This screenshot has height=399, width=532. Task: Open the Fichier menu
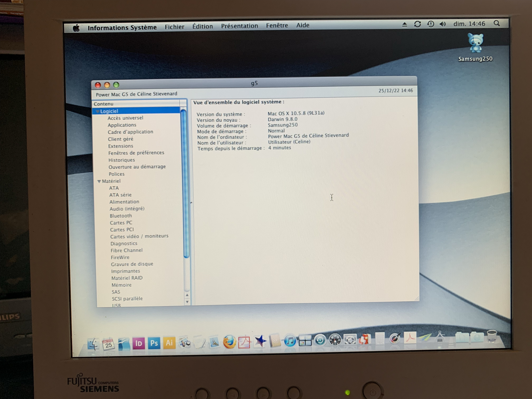coord(174,27)
